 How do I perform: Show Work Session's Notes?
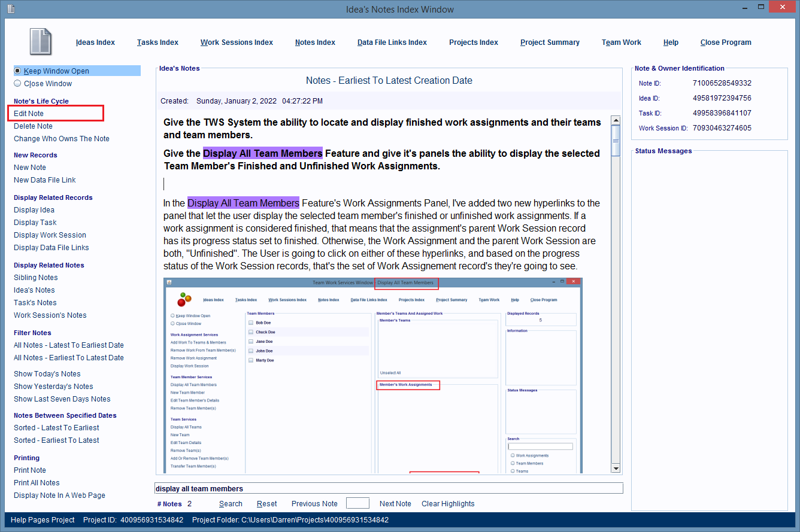coord(50,315)
